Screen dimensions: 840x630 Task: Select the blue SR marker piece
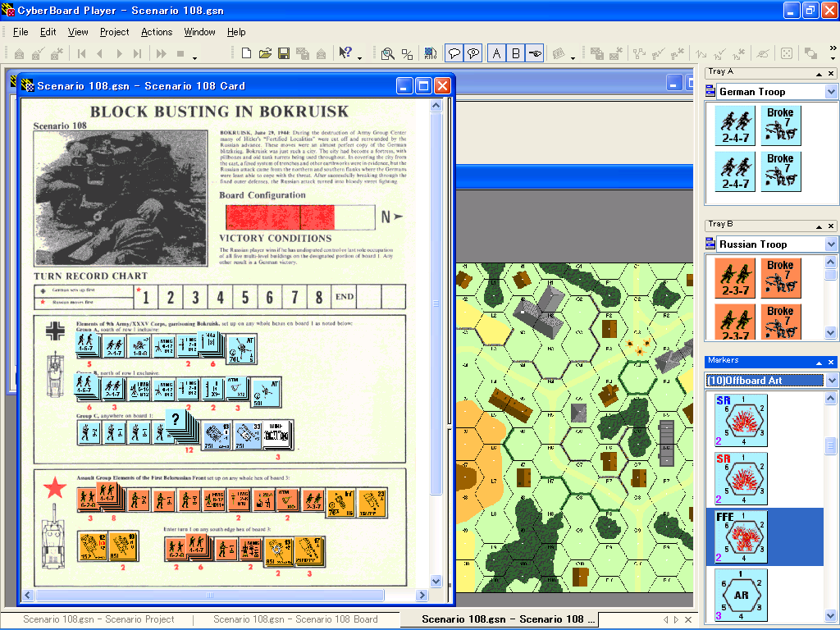[742, 421]
